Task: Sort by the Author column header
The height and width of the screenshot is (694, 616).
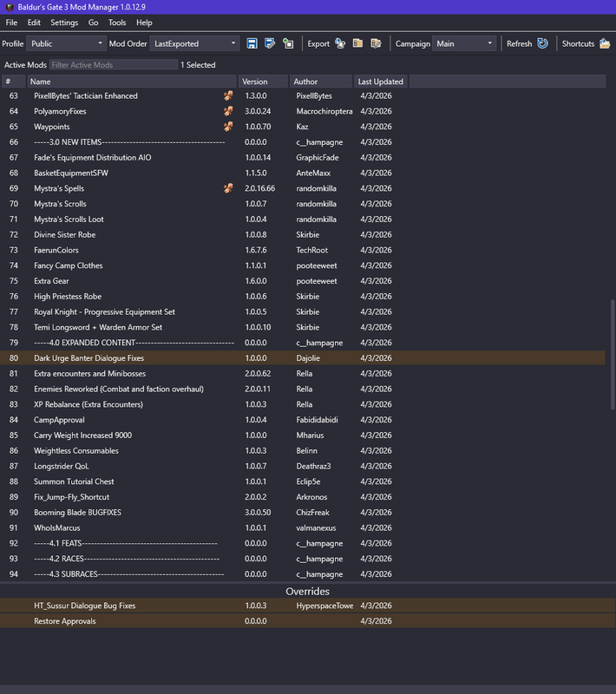Action: (x=321, y=82)
